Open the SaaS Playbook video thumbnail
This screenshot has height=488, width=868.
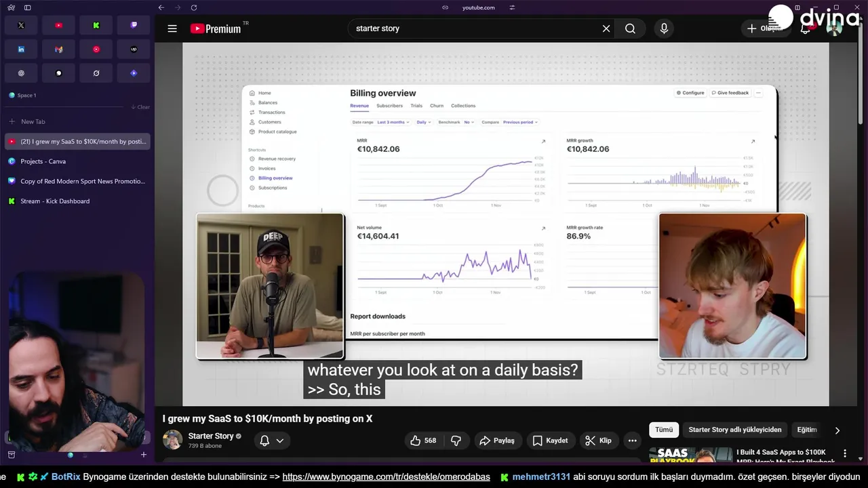pos(690,455)
